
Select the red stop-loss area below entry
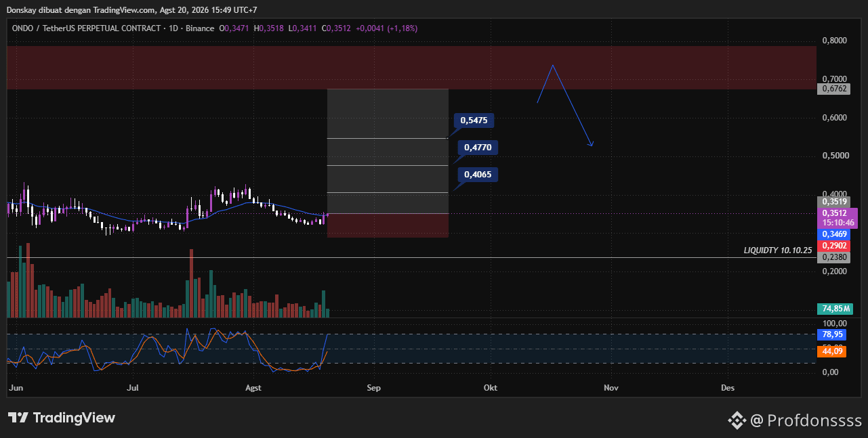click(388, 225)
